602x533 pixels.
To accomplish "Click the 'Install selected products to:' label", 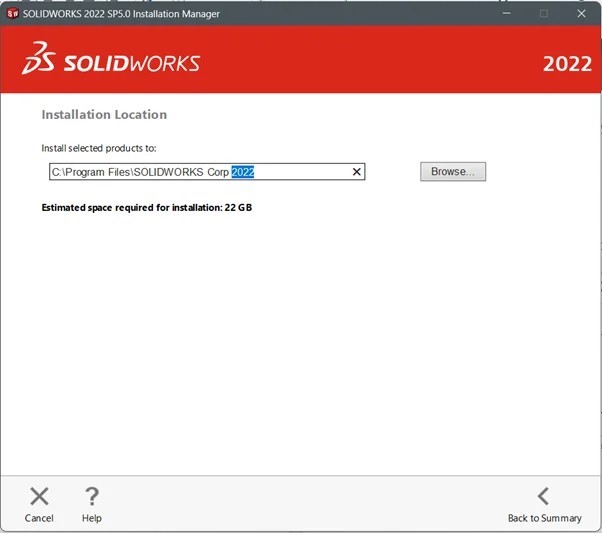I will pos(99,148).
